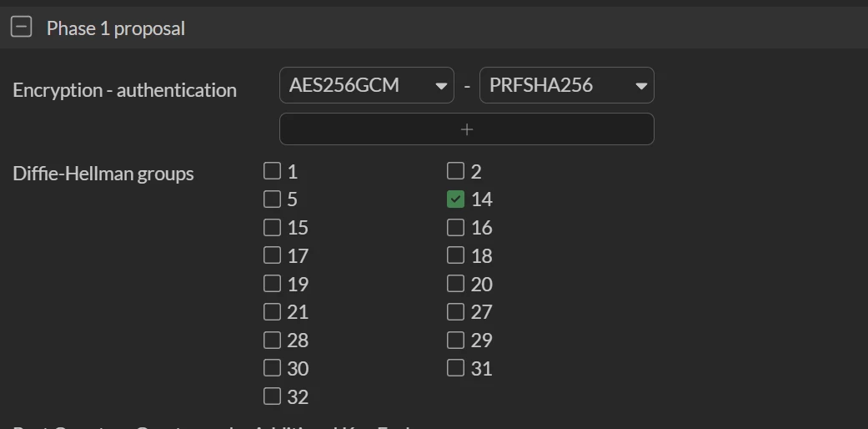Add another encryption-authentication proposal with the plus button
This screenshot has height=429, width=868.
(x=467, y=129)
